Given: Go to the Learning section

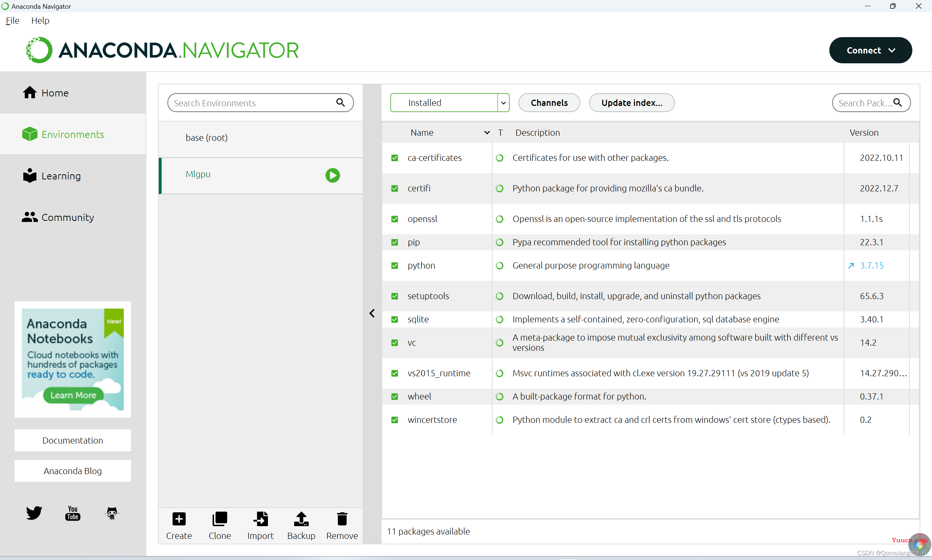Looking at the screenshot, I should tap(73, 176).
